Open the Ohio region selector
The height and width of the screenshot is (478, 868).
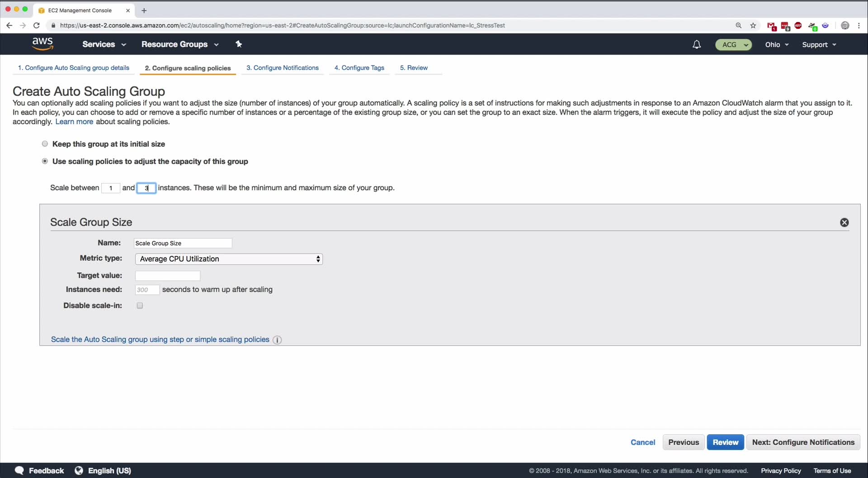pyautogui.click(x=777, y=44)
